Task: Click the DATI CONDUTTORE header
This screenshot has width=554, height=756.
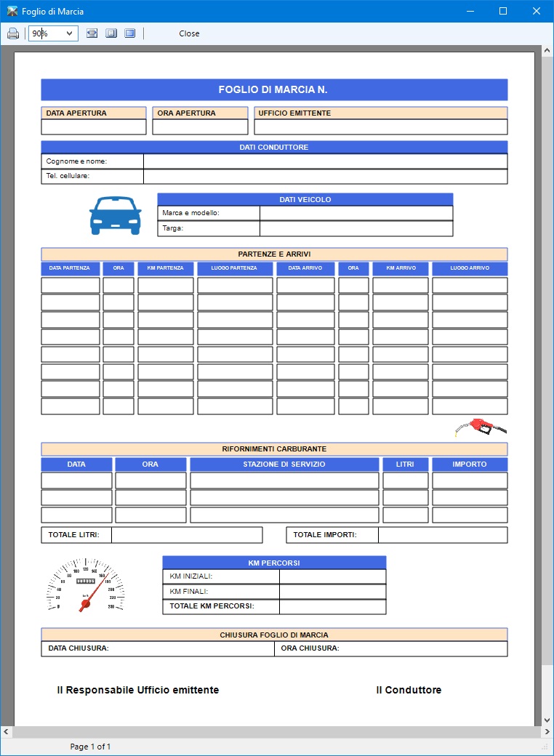Action: click(274, 147)
